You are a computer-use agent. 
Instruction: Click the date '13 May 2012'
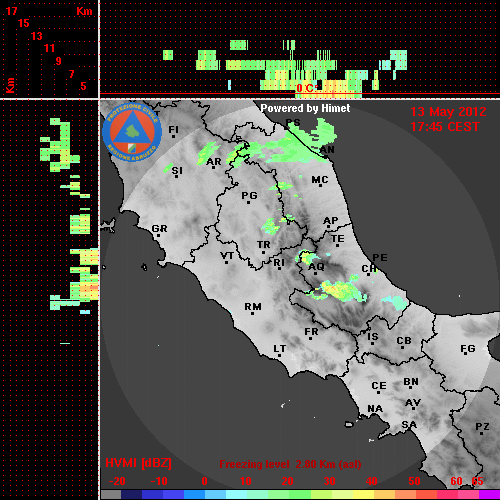(448, 112)
